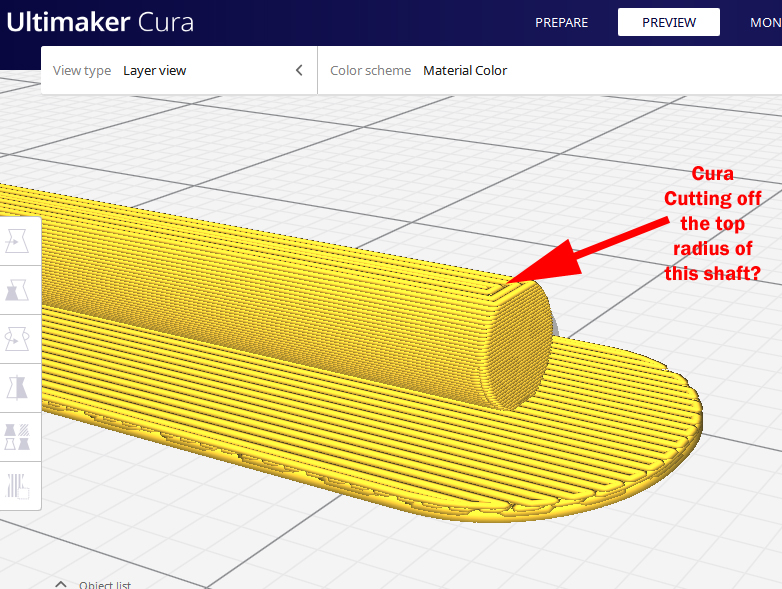Open the View type Layer view dropdown

[155, 71]
